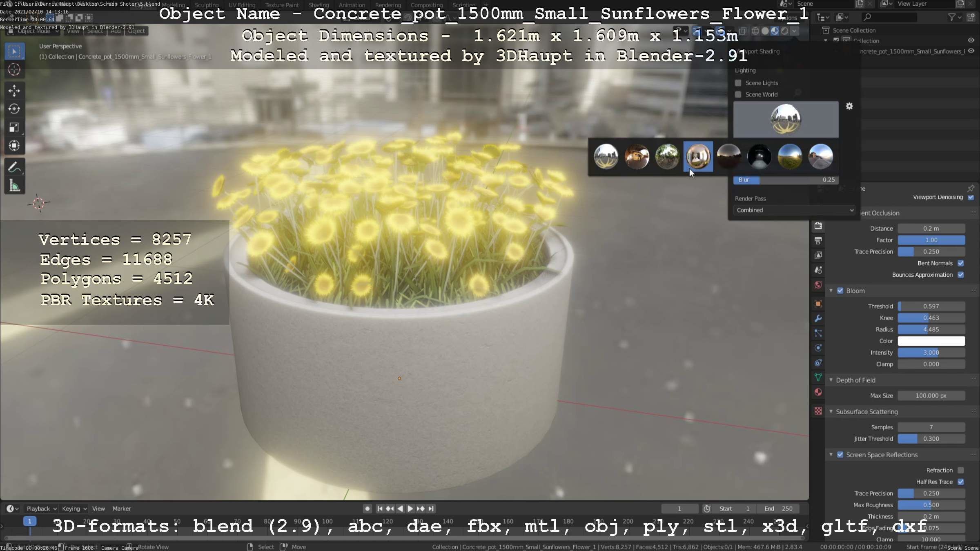Collapse the Subsurface Scattering panel
Screen dimensions: 980x551
(x=831, y=411)
